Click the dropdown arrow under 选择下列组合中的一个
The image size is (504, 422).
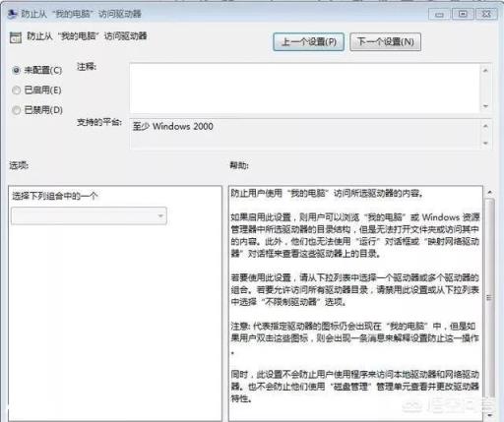[x=160, y=215]
